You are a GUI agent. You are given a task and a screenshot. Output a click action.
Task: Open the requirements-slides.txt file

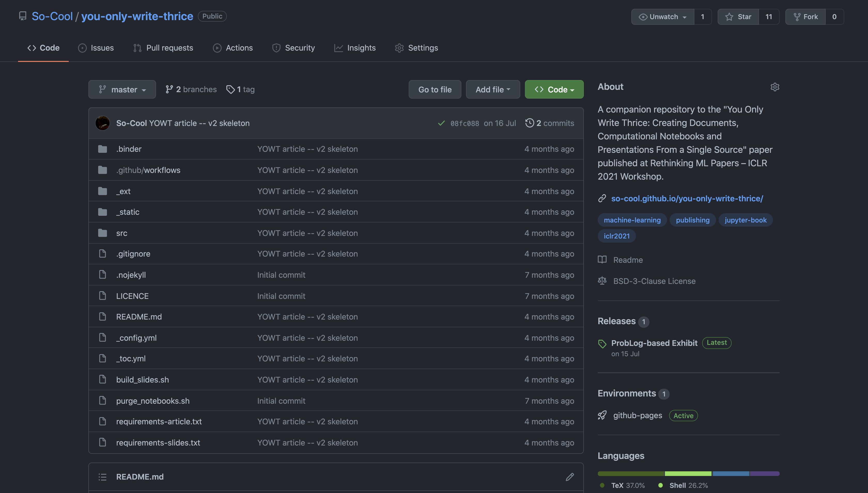158,443
